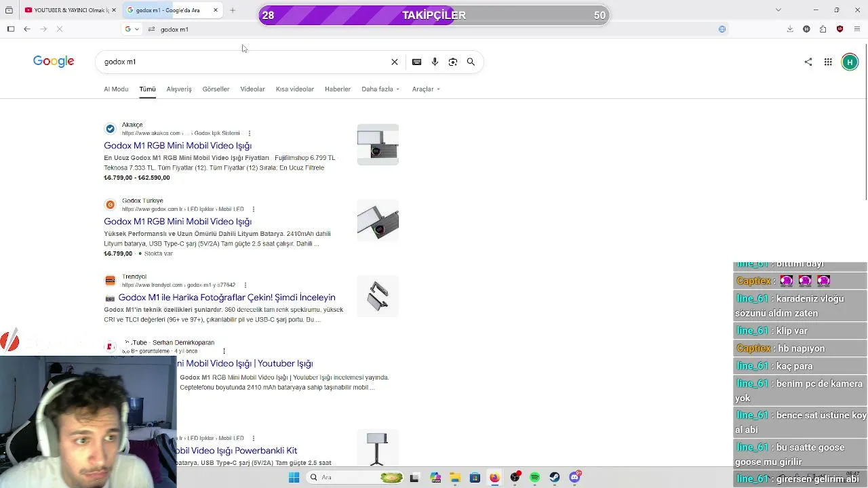Select the Haberler search tab
Screen dimensions: 868x488
(x=338, y=89)
